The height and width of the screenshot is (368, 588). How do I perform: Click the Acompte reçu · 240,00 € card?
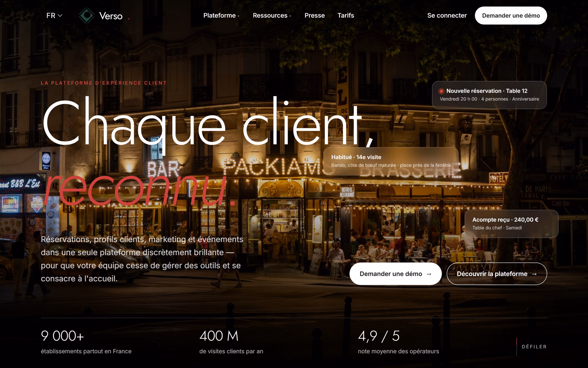click(x=511, y=224)
